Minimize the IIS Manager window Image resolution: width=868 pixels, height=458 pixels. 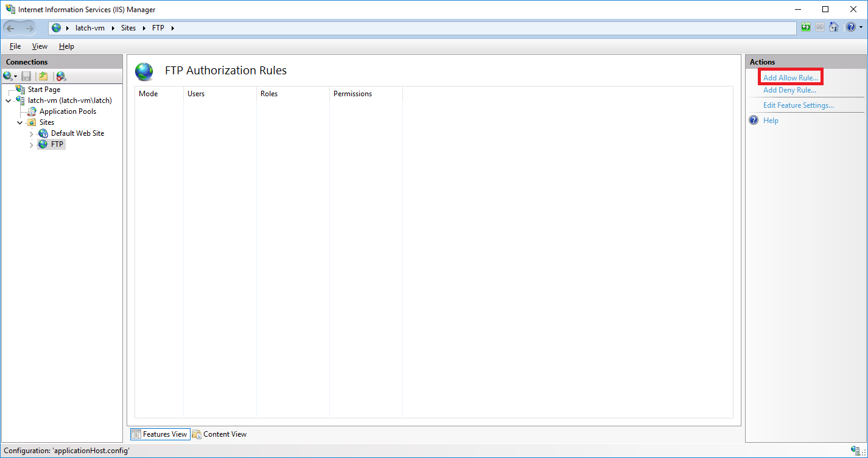click(797, 9)
